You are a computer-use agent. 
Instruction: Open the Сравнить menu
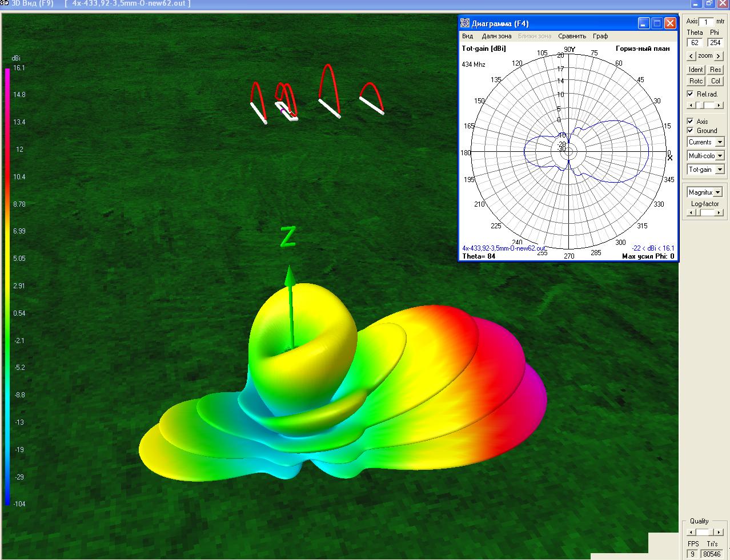572,36
